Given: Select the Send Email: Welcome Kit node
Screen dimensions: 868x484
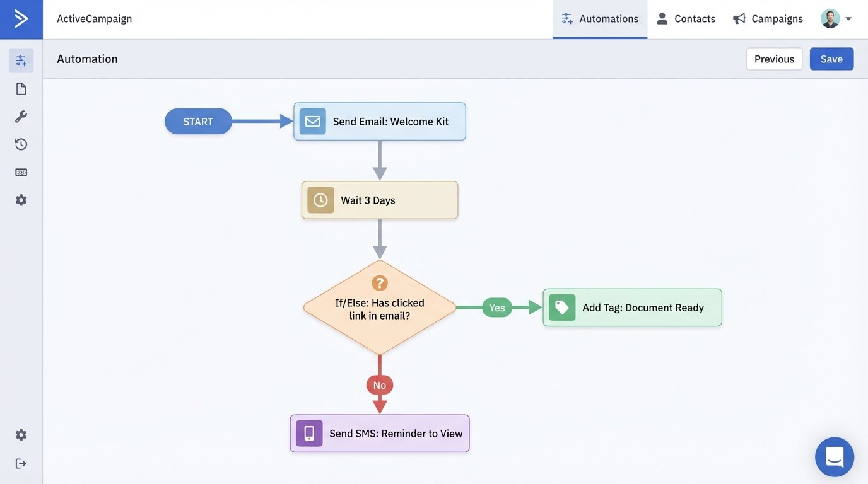Looking at the screenshot, I should [x=379, y=121].
